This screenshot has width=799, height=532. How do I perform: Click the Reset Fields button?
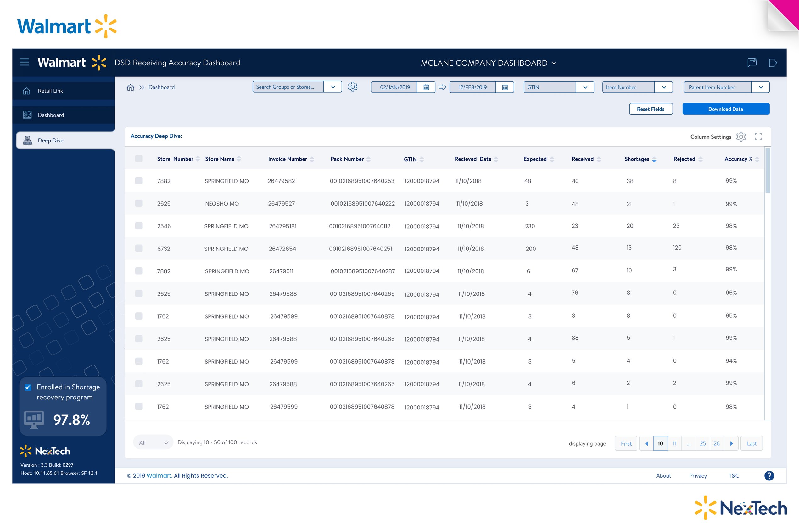click(650, 109)
